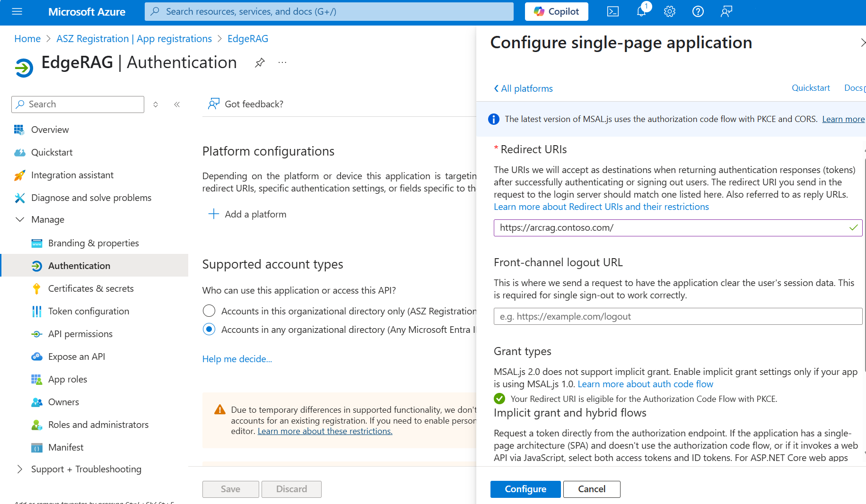This screenshot has width=866, height=504.
Task: Click the Configure button
Action: pos(525,489)
